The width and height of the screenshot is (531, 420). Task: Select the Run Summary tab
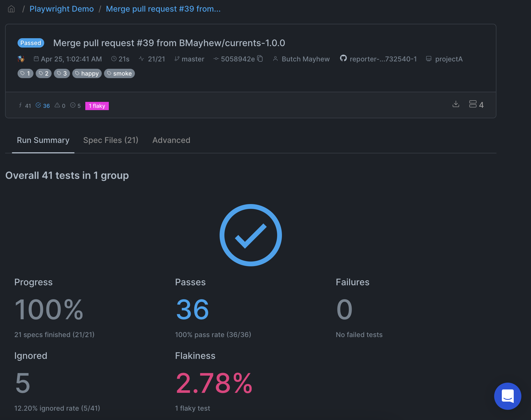(43, 140)
